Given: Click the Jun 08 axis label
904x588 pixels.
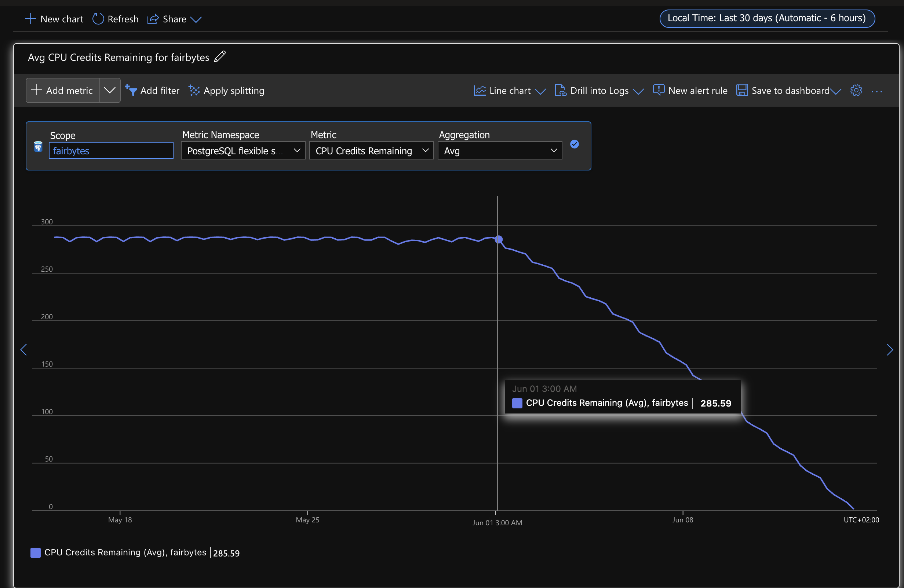Looking at the screenshot, I should pyautogui.click(x=682, y=520).
